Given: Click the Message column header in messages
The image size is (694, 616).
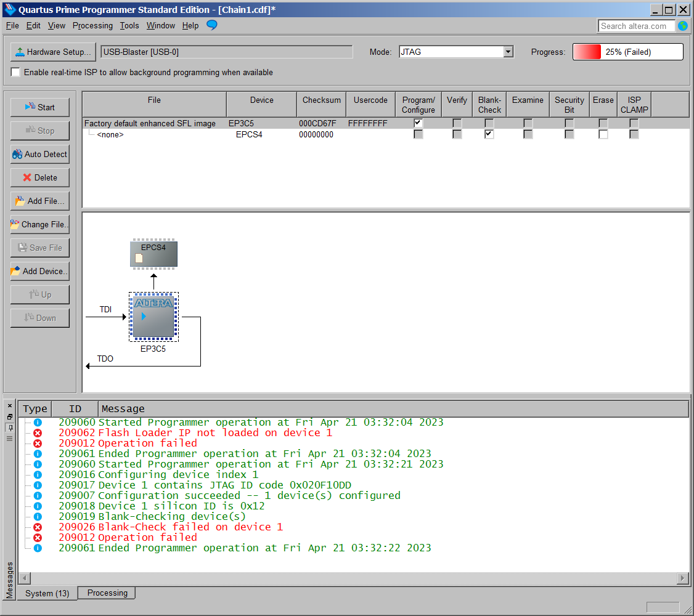Looking at the screenshot, I should [x=393, y=409].
